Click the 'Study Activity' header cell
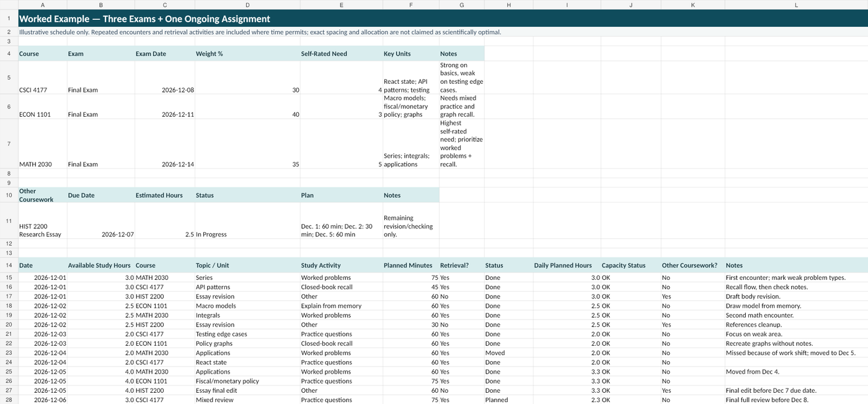The height and width of the screenshot is (404, 868). click(x=342, y=266)
